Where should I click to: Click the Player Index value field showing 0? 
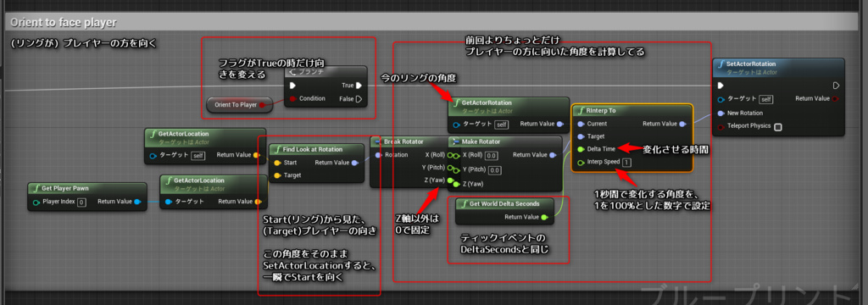point(81,202)
